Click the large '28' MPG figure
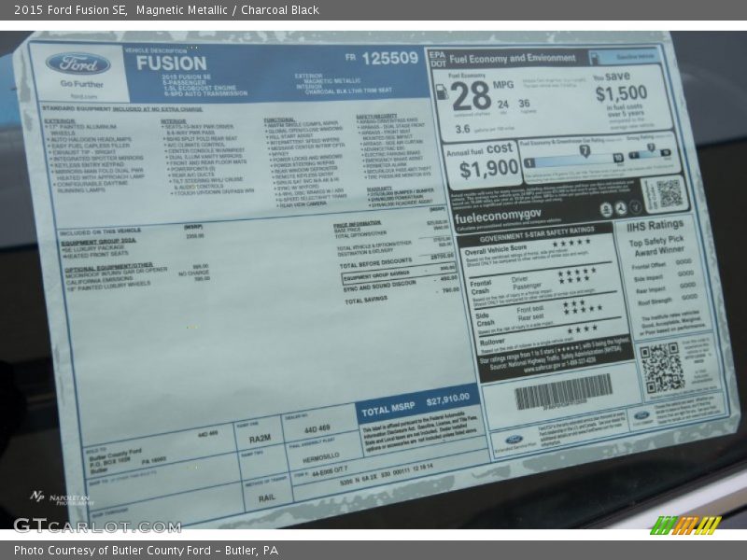The width and height of the screenshot is (747, 560). [471, 96]
